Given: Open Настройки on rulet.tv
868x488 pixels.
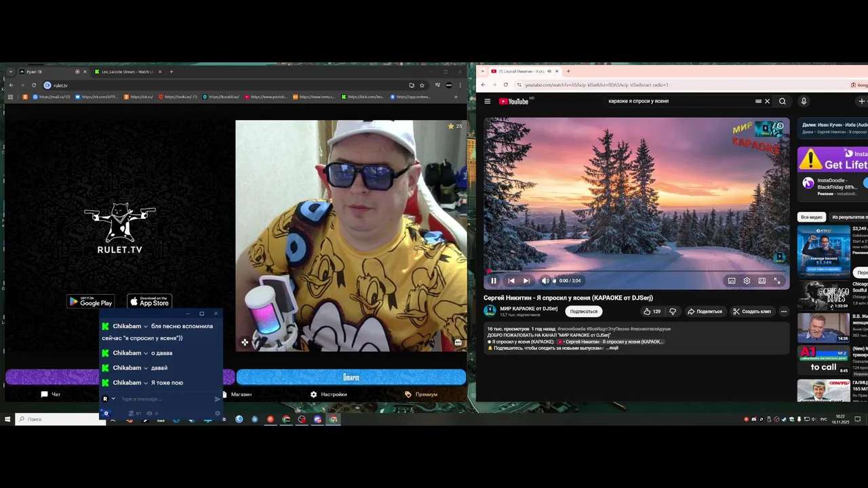Looking at the screenshot, I should (x=329, y=394).
